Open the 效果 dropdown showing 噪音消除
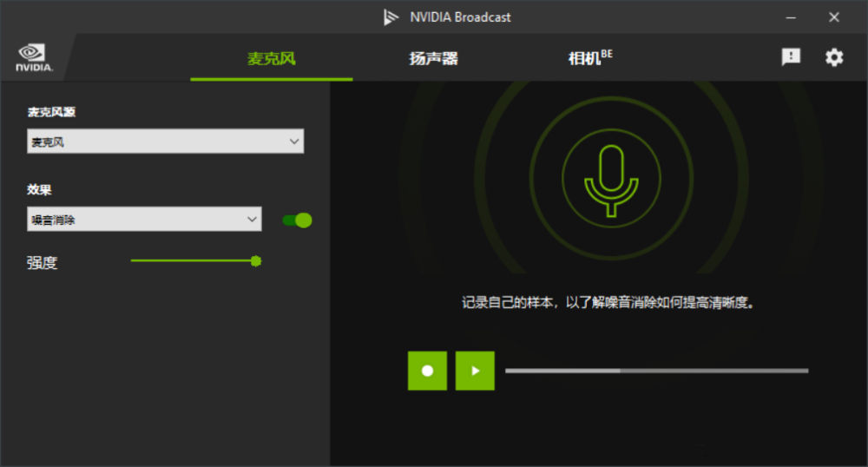The width and height of the screenshot is (868, 467). coord(144,219)
